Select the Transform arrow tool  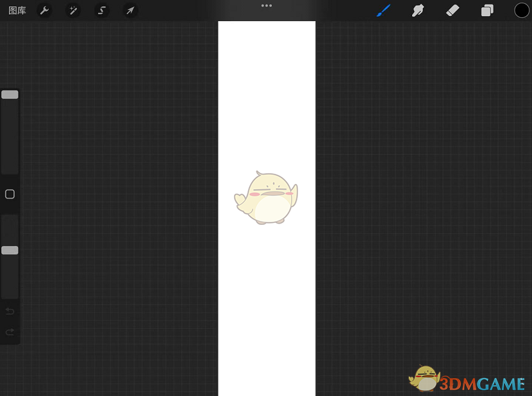tap(130, 10)
